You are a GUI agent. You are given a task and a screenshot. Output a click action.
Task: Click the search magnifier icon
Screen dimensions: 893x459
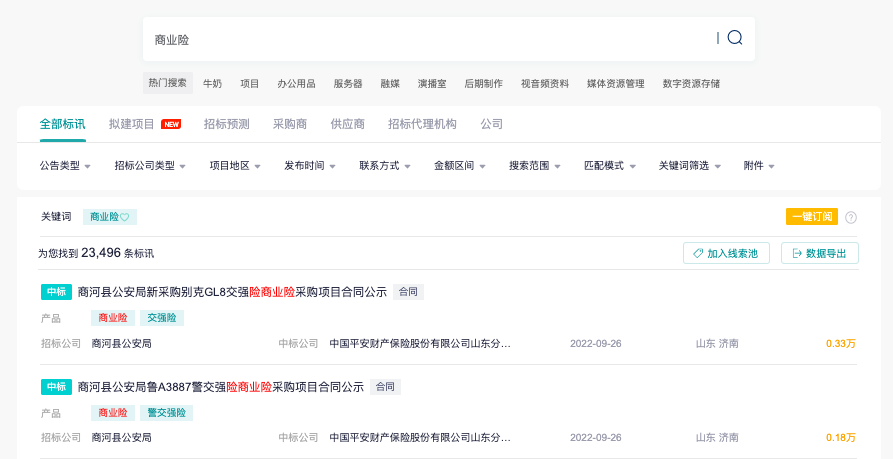735,38
